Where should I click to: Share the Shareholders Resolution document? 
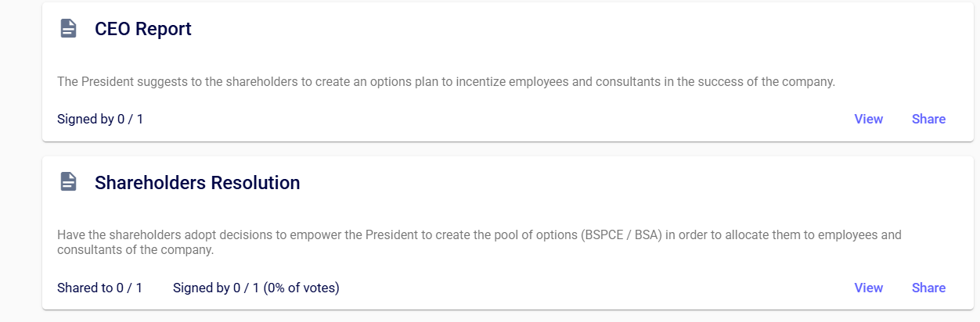pos(928,288)
